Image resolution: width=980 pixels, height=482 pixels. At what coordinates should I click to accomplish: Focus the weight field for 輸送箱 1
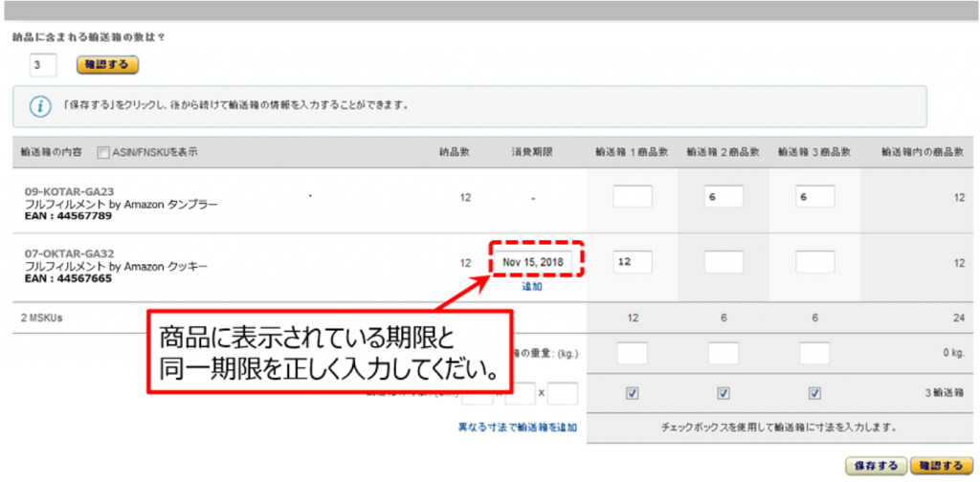632,353
